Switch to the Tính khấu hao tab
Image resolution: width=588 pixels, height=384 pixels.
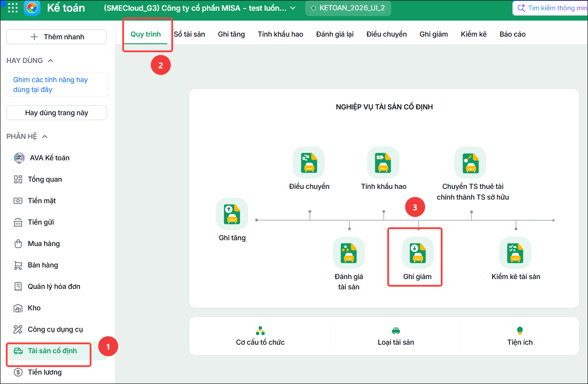click(281, 34)
